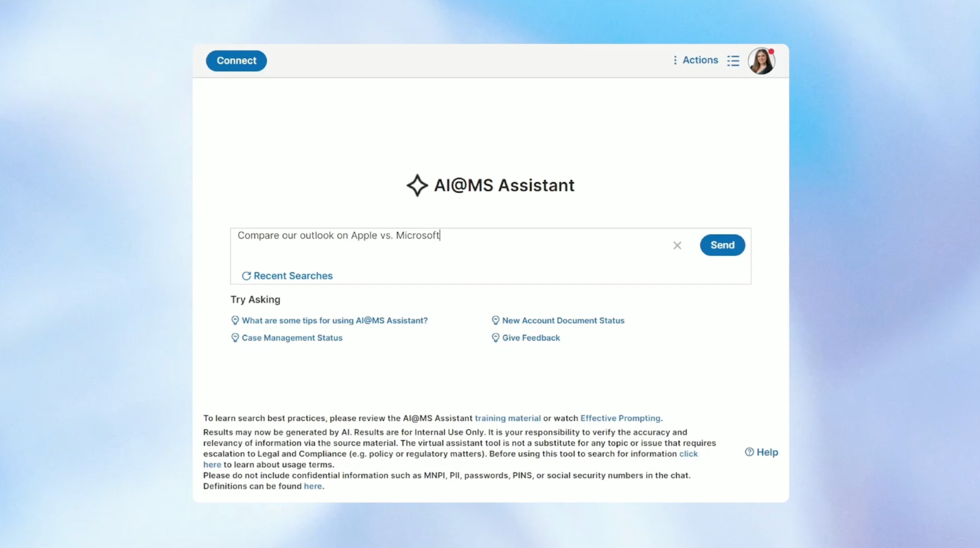Screen dimensions: 980x548
Task: Click lightbulb icon beside Give Feedback
Action: click(496, 337)
